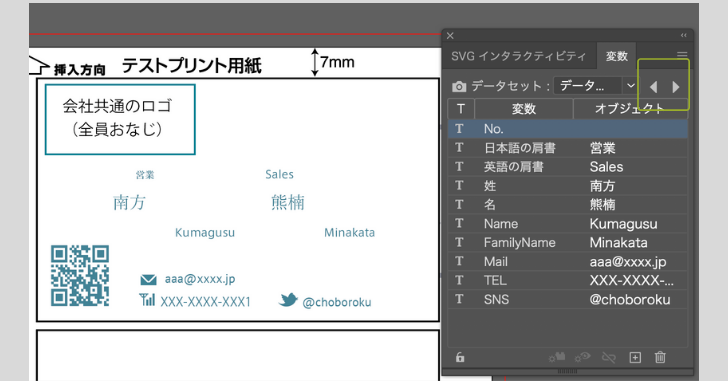
Task: Select the 日本語の肩書 variable row
Action: pyautogui.click(x=568, y=148)
